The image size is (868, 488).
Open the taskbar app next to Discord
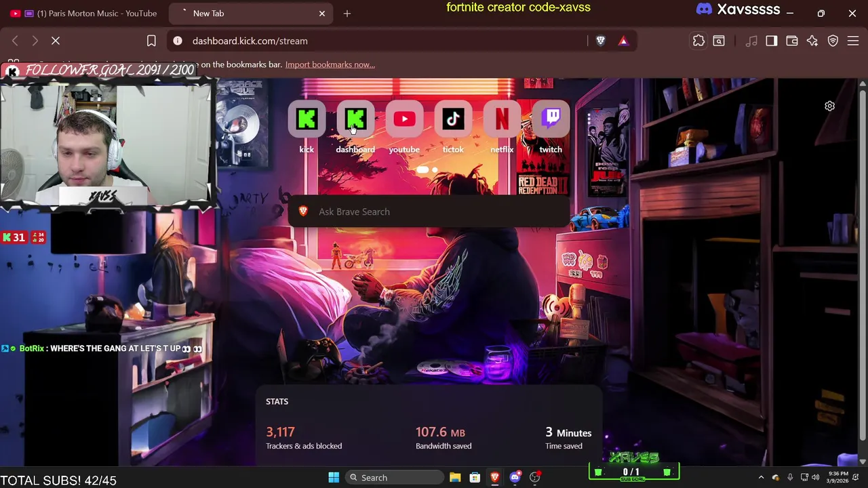pos(534,478)
